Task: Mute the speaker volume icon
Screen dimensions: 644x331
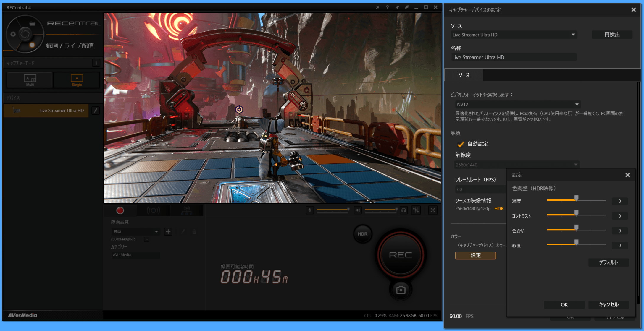Action: point(358,210)
